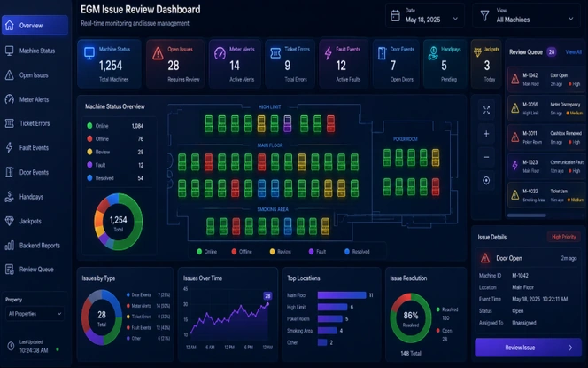This screenshot has height=368, width=588.
Task: Go to the Ticket Errors menu item
Action: [35, 123]
